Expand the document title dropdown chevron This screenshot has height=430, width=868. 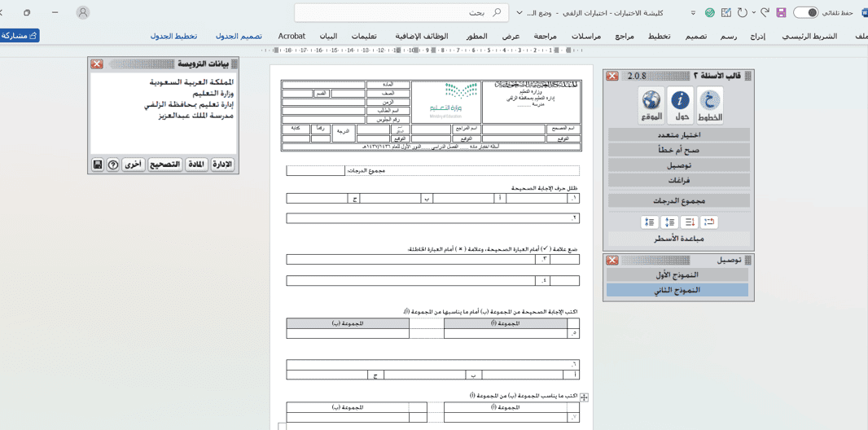tap(519, 13)
